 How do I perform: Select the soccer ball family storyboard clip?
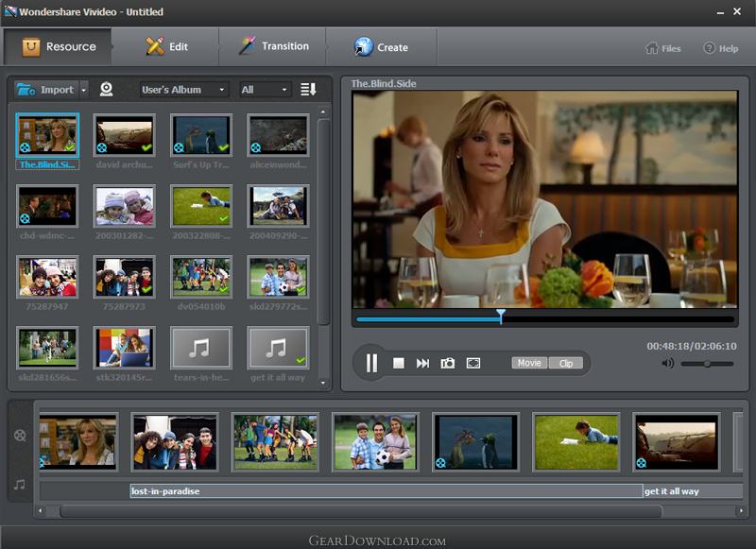[x=375, y=442]
